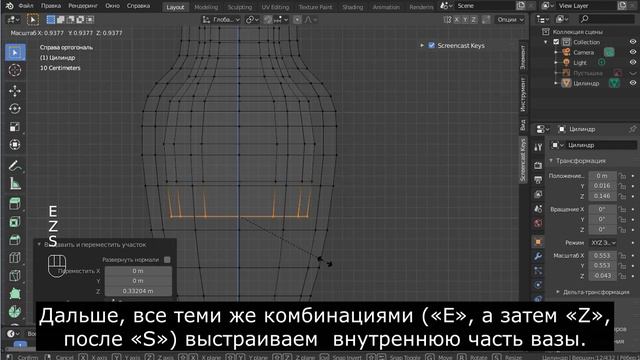Open the Справка menu
The image size is (640, 360).
click(138, 6)
